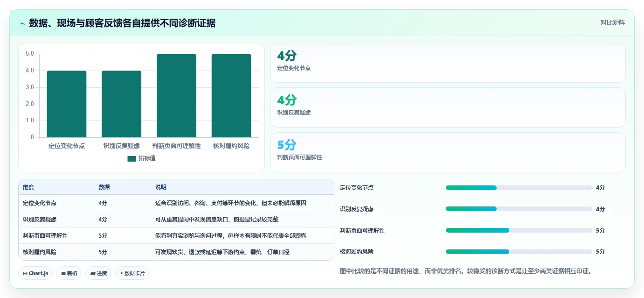
Task: Click the Chart.js tag chip
Action: coord(35,273)
